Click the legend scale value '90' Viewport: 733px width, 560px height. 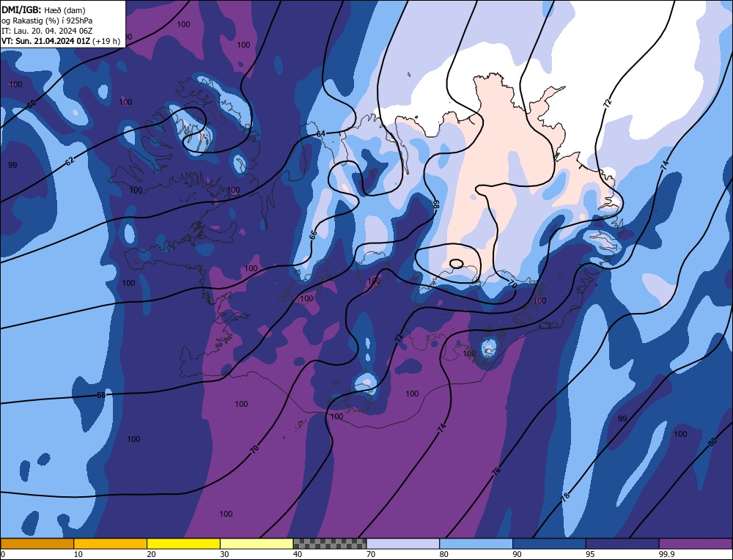click(517, 554)
